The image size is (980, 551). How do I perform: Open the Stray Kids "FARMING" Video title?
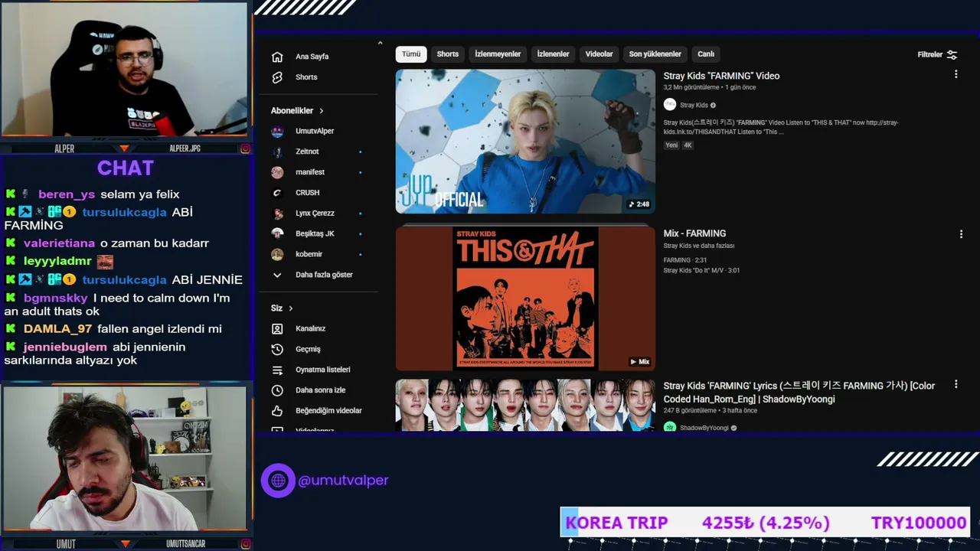[721, 76]
